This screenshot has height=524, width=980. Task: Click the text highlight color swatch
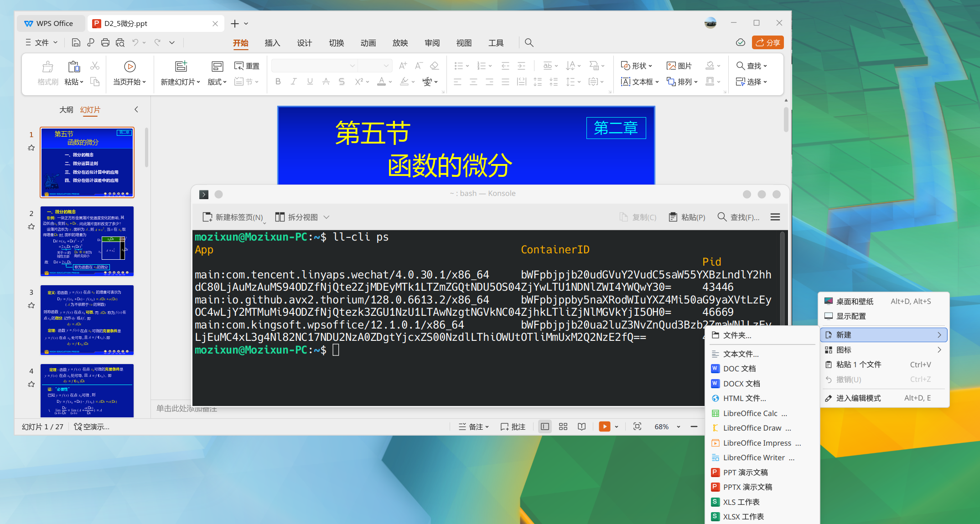[x=404, y=82]
